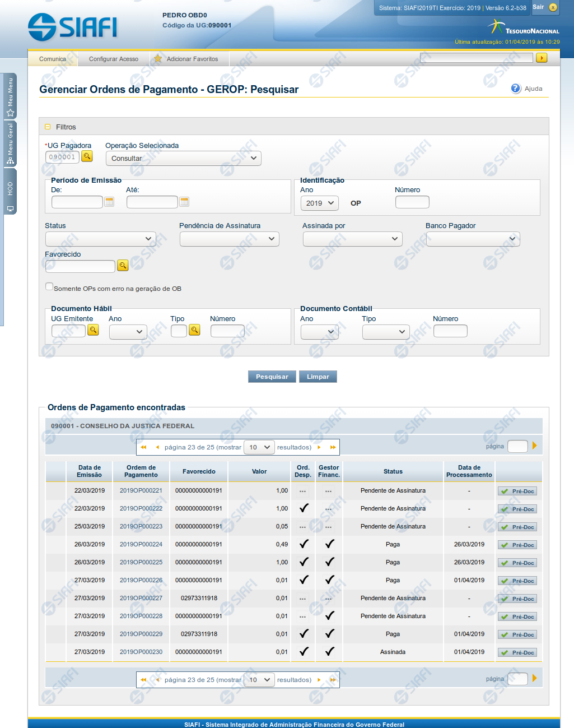Click the Favorecido search magnifier icon
The image size is (574, 728).
[x=123, y=266]
